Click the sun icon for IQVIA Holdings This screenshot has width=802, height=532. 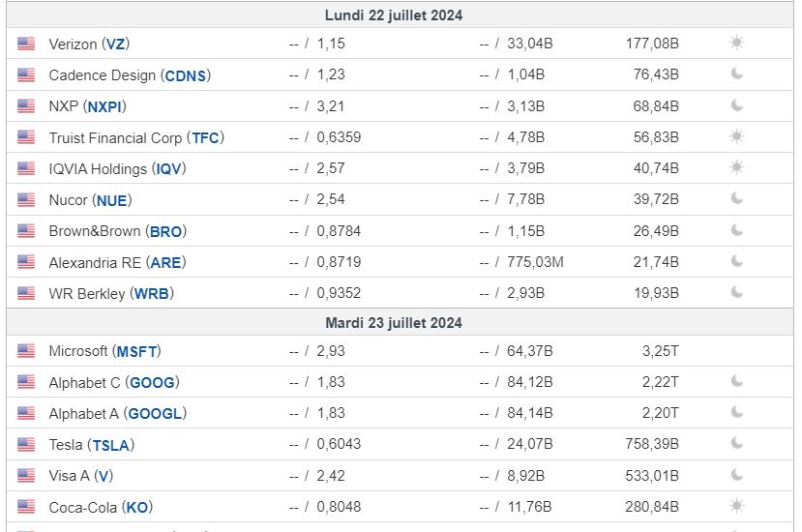pos(737,168)
